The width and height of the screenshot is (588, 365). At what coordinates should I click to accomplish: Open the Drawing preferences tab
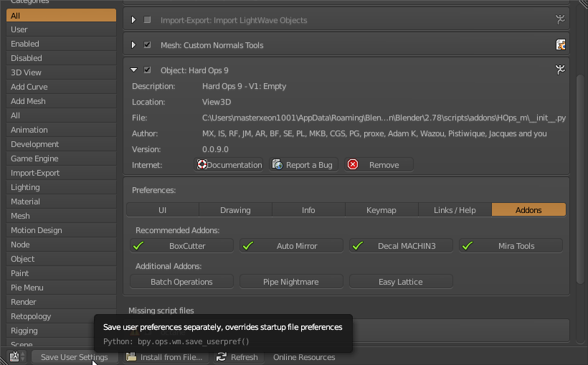(235, 210)
